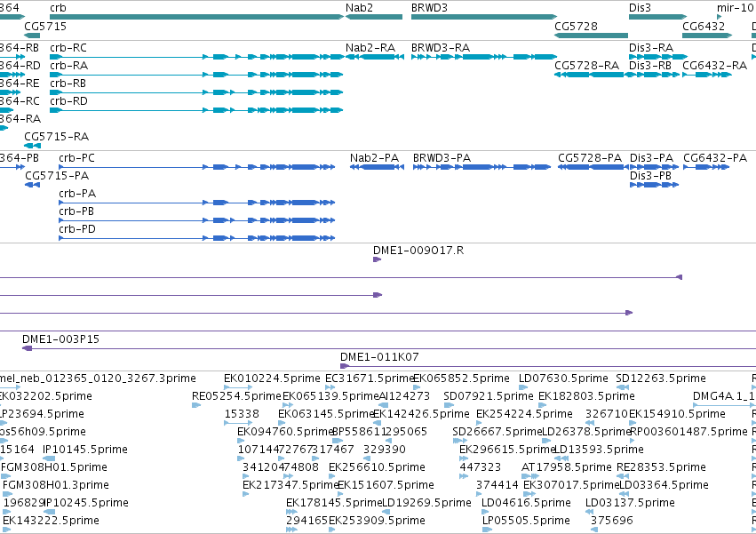Select transcript crb-RB
Viewport: 756px width, 534px height.
tap(196, 92)
